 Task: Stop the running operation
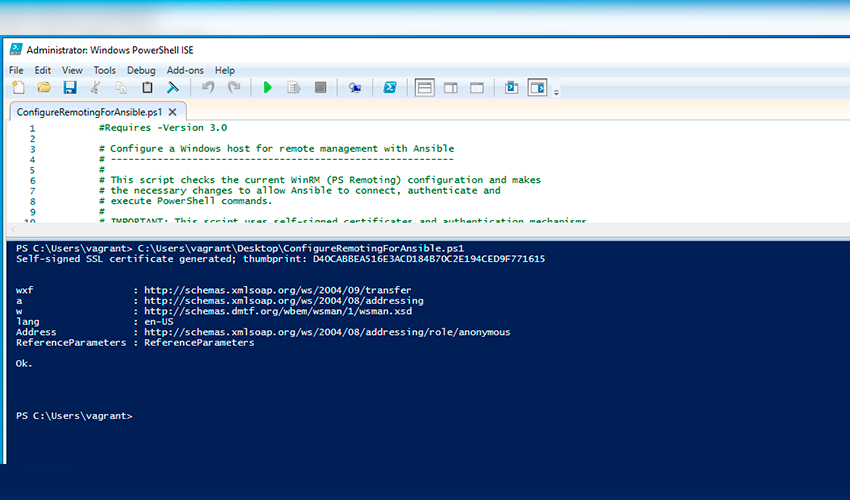[320, 87]
